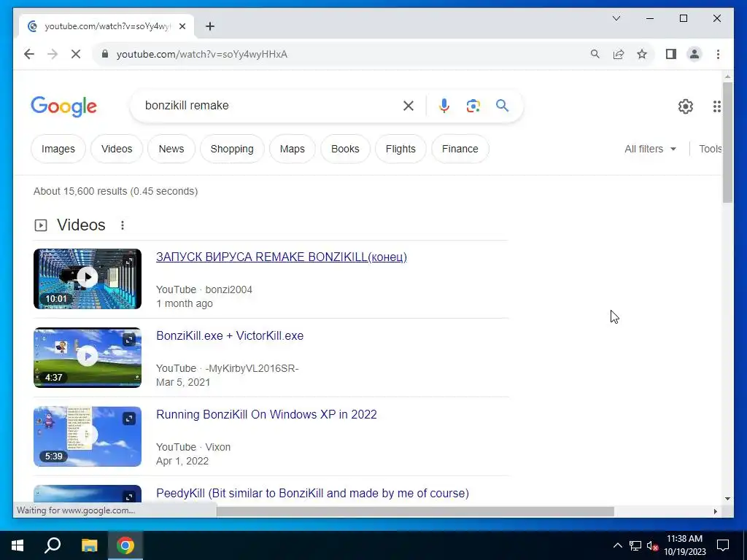This screenshot has width=747, height=560.
Task: Click the 'bonzi2004' channel text
Action: point(228,289)
